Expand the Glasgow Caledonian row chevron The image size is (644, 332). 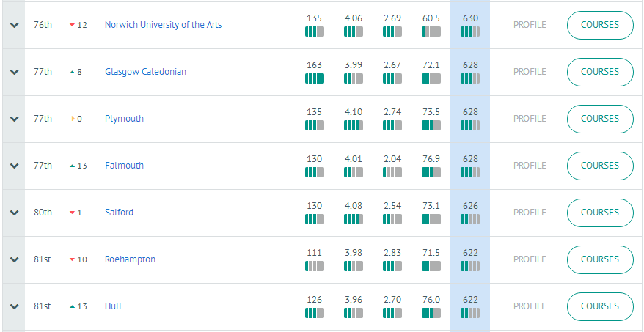(13, 72)
